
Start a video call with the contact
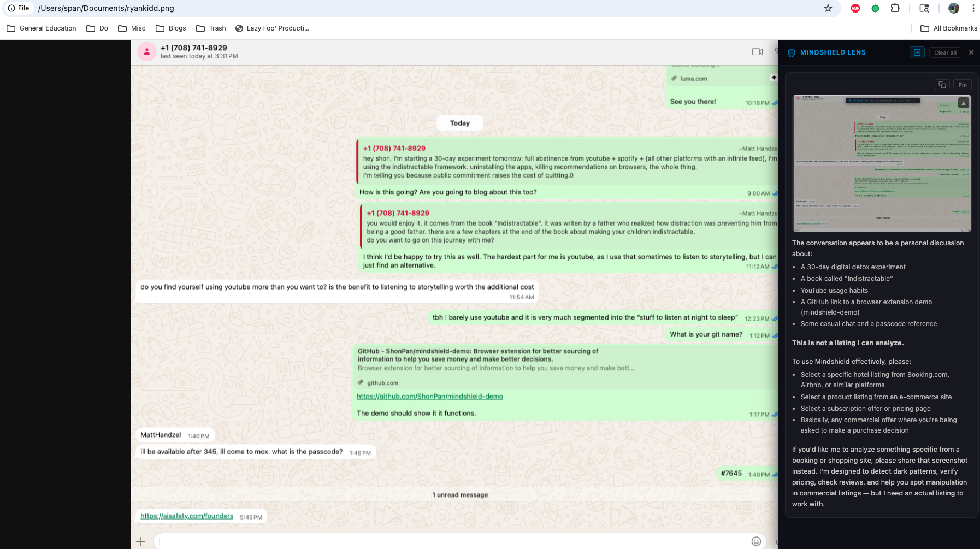click(x=757, y=51)
